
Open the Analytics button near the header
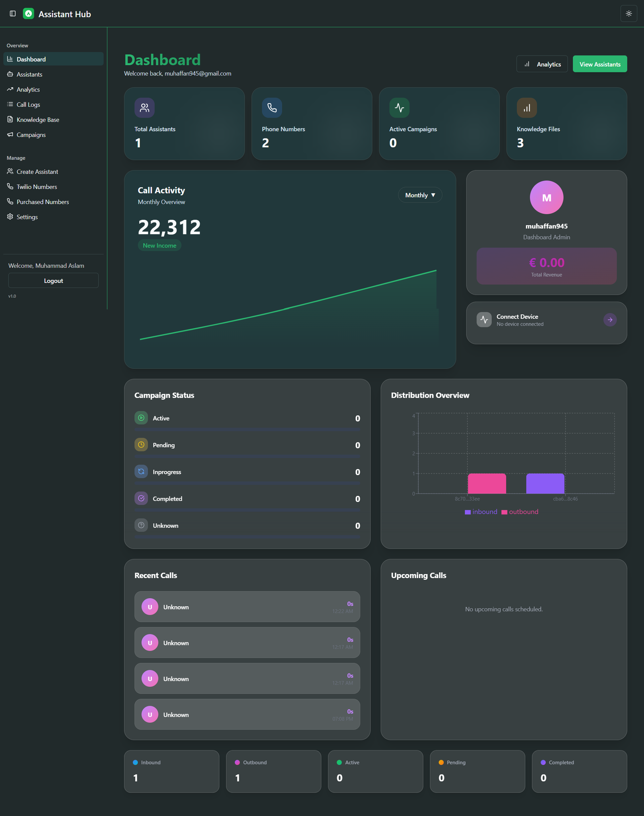tap(542, 64)
